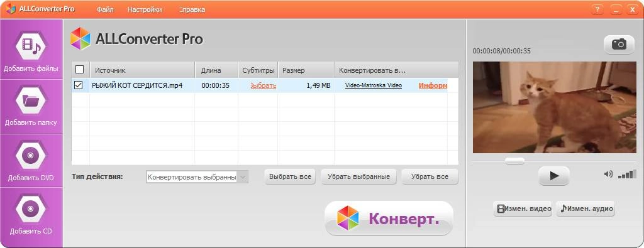
Task: Mute sound with the speaker icon
Action: [x=608, y=174]
